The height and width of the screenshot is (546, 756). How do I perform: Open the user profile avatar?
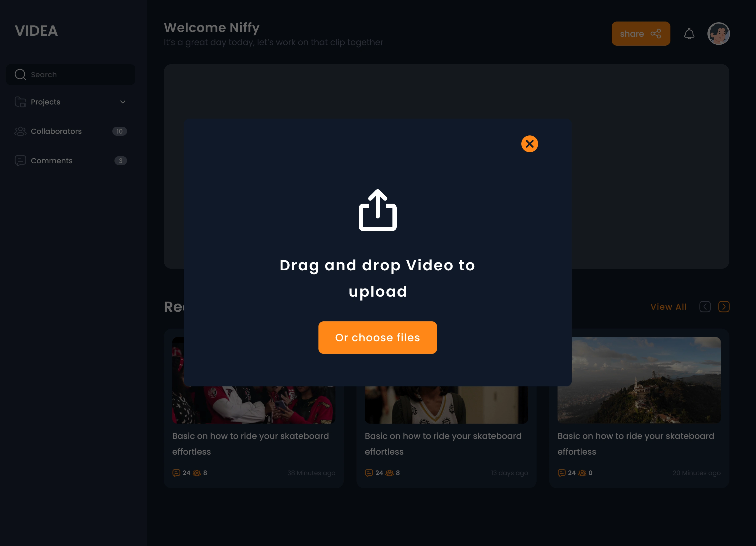pyautogui.click(x=718, y=34)
